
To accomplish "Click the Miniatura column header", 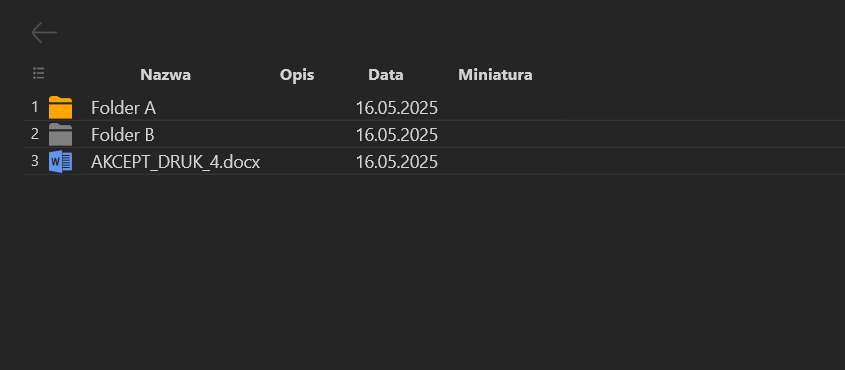I will pyautogui.click(x=495, y=75).
